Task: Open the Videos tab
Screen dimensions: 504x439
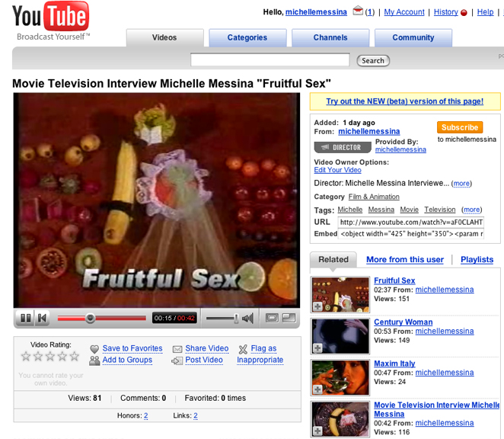Action: 164,37
